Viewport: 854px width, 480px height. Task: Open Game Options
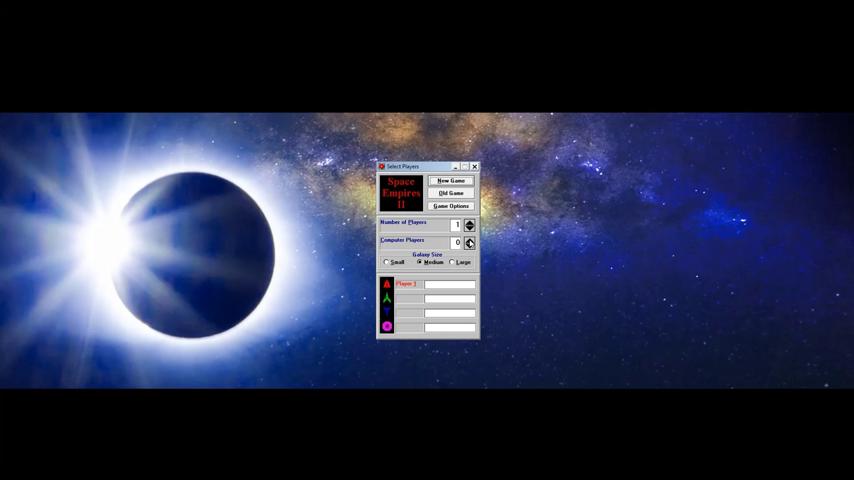click(x=451, y=206)
